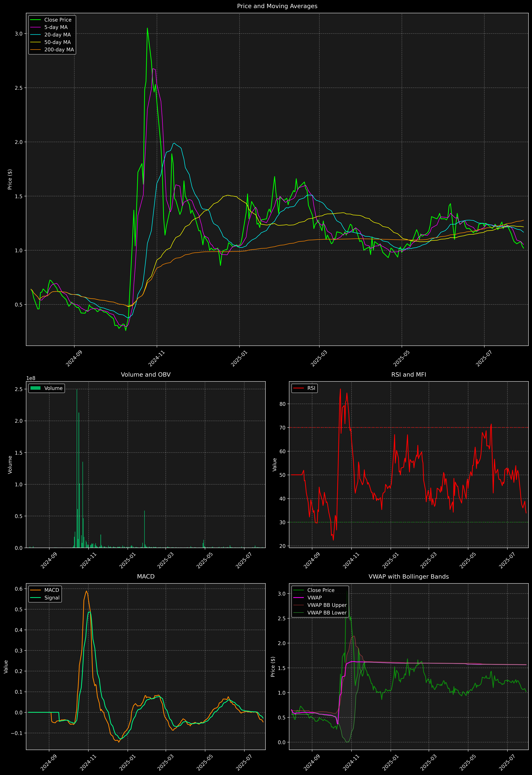Click the 'MACD' chart title
The image size is (532, 775).
click(146, 577)
